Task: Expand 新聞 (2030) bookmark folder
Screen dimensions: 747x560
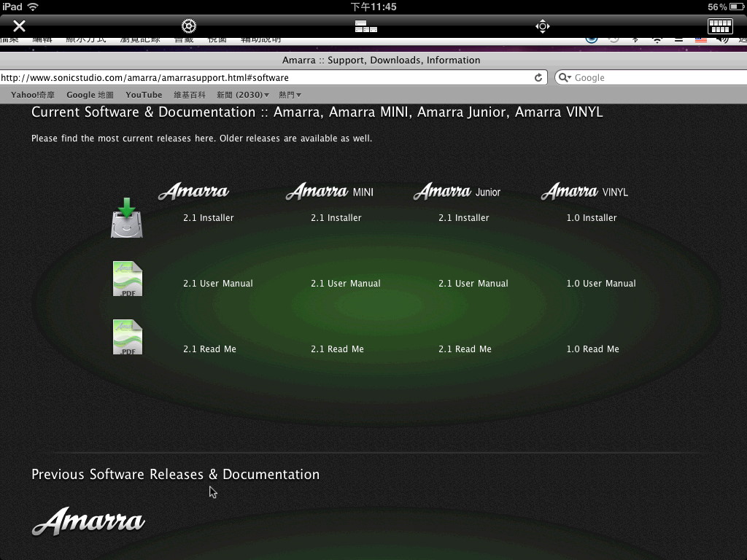Action: (x=243, y=95)
